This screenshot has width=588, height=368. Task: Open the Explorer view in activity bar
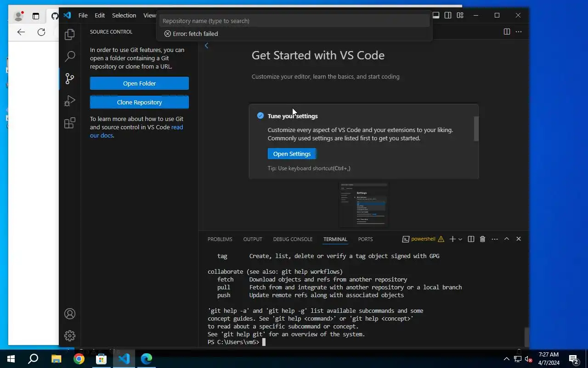70,34
